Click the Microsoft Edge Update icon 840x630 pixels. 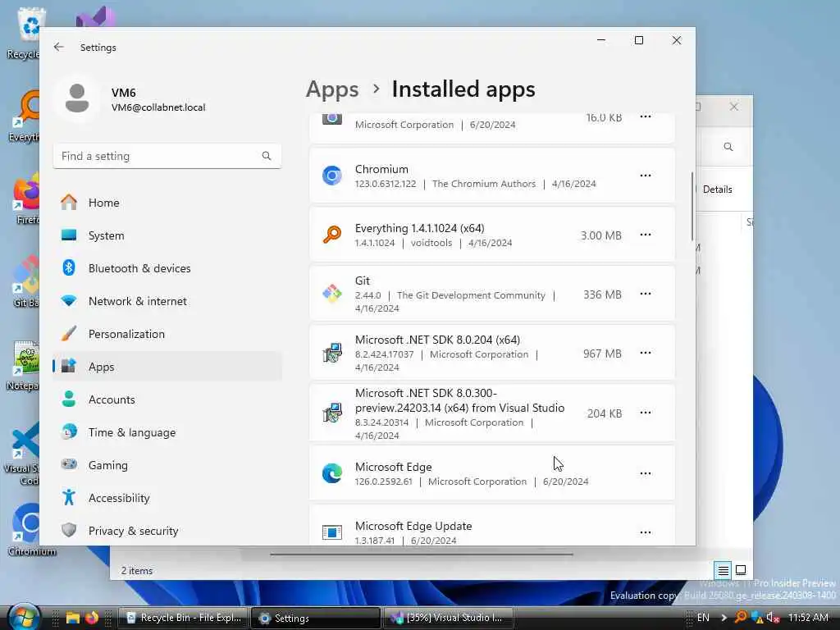pyautogui.click(x=332, y=532)
